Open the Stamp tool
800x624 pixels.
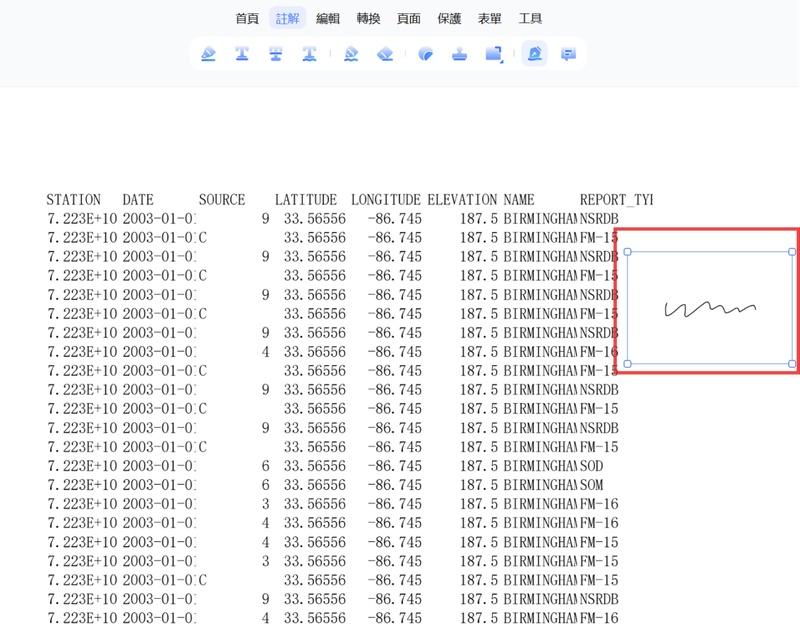[459, 54]
